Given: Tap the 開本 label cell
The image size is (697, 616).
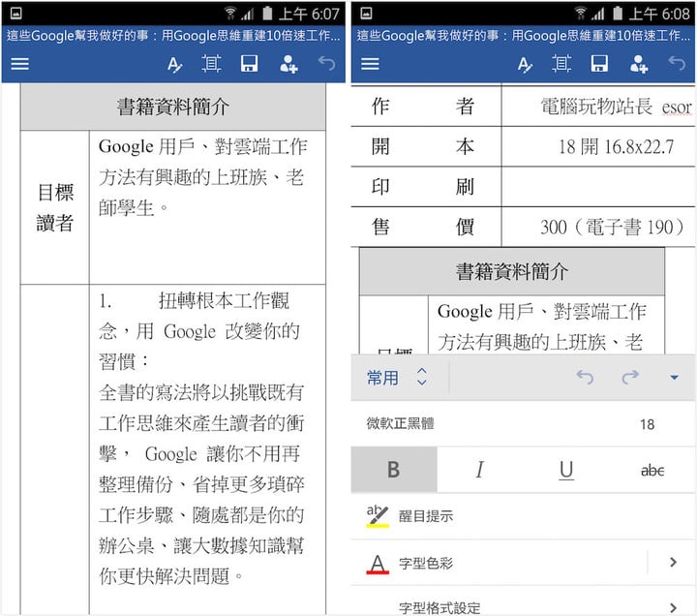Looking at the screenshot, I should pos(426,147).
